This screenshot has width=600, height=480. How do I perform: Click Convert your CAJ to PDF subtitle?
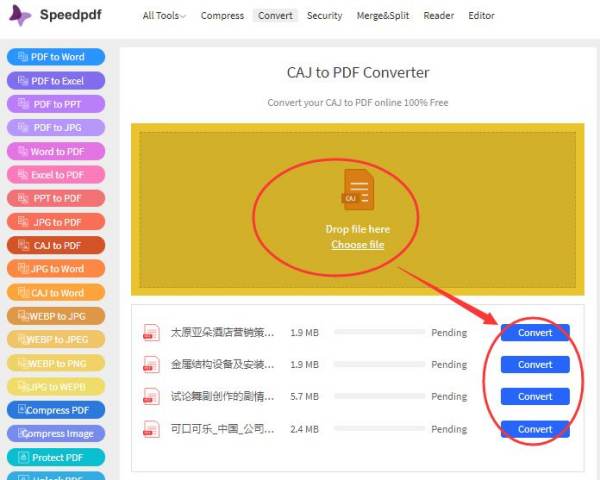click(x=358, y=103)
